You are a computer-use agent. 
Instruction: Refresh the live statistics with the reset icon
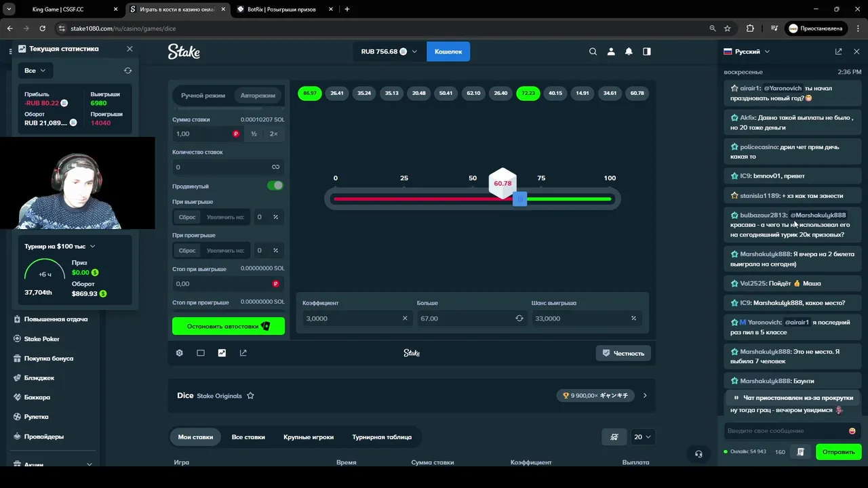click(127, 70)
